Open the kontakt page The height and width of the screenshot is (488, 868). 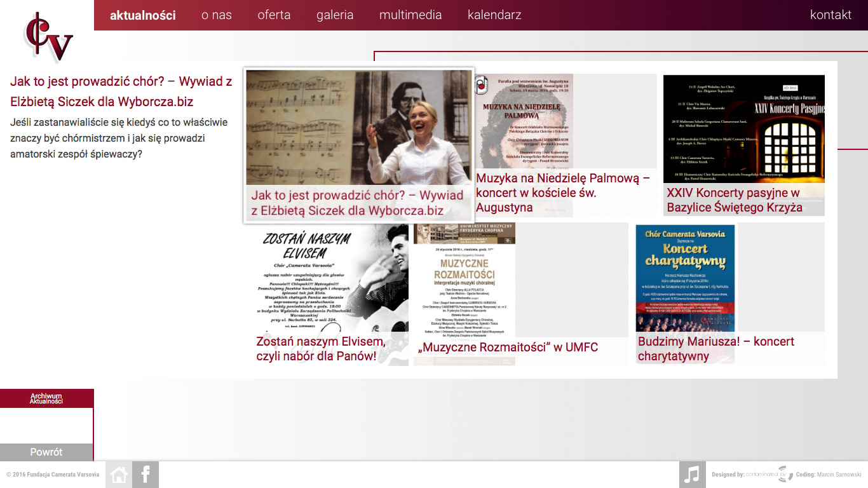(x=831, y=15)
